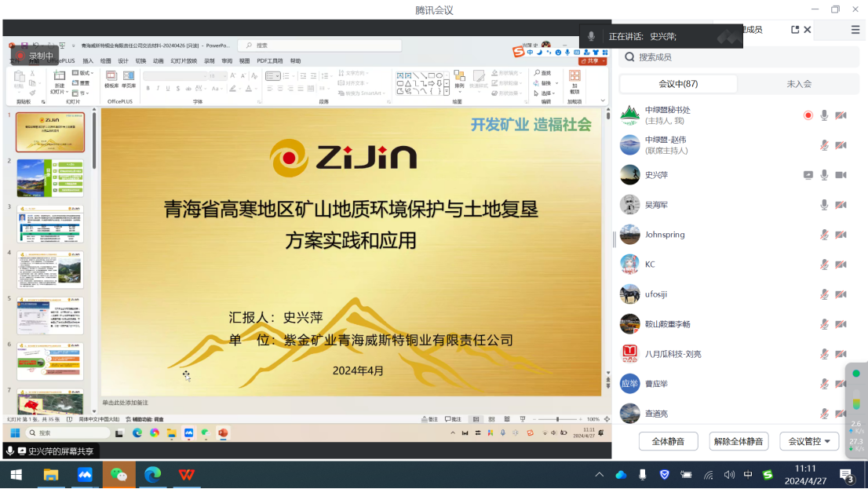Open the 设计 ribbon tab in PowerPoint
The height and width of the screenshot is (489, 868).
pyautogui.click(x=123, y=61)
